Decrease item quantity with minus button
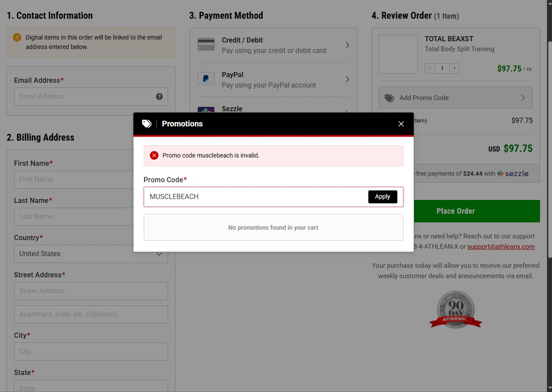The width and height of the screenshot is (552, 392). (x=430, y=68)
